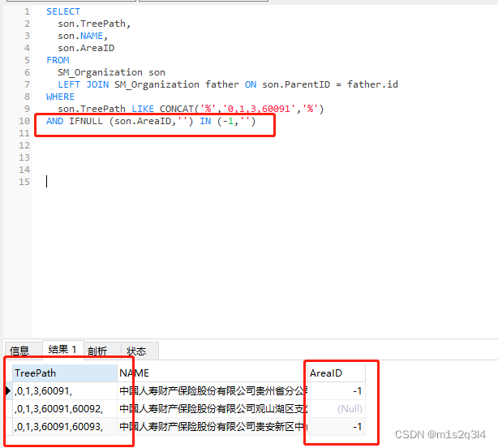Click AreaID -1 cell in third row
The height and width of the screenshot is (448, 498).
[337, 426]
